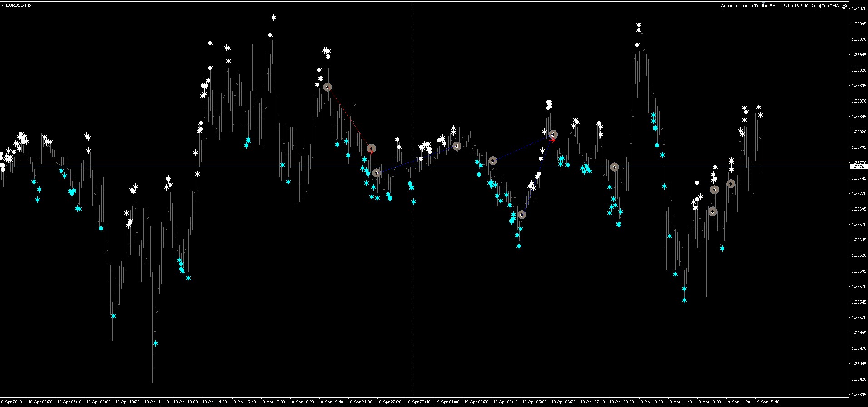
Task: Click time axis label 18 Apr 2018
Action: tap(11, 402)
